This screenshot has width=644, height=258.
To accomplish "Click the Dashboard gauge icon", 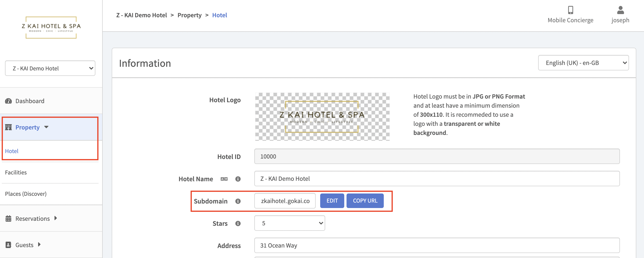I will pyautogui.click(x=8, y=101).
